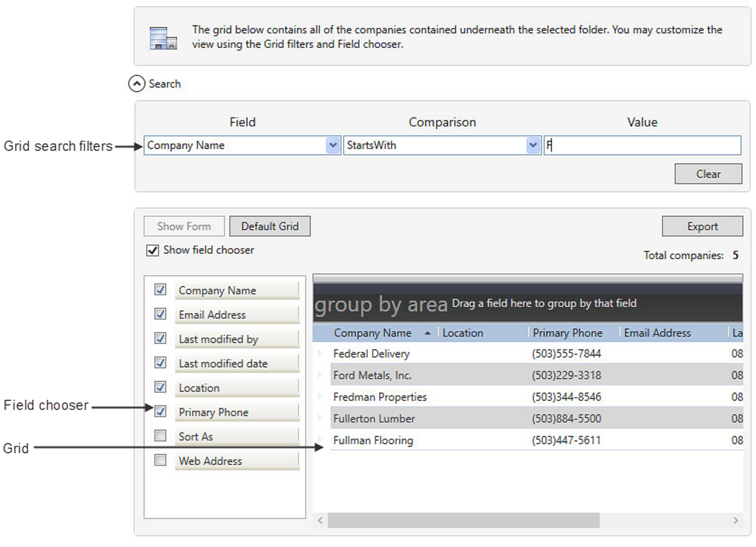This screenshot has width=756, height=547.
Task: Click the horizontal scrollbar right arrow
Action: pyautogui.click(x=736, y=520)
